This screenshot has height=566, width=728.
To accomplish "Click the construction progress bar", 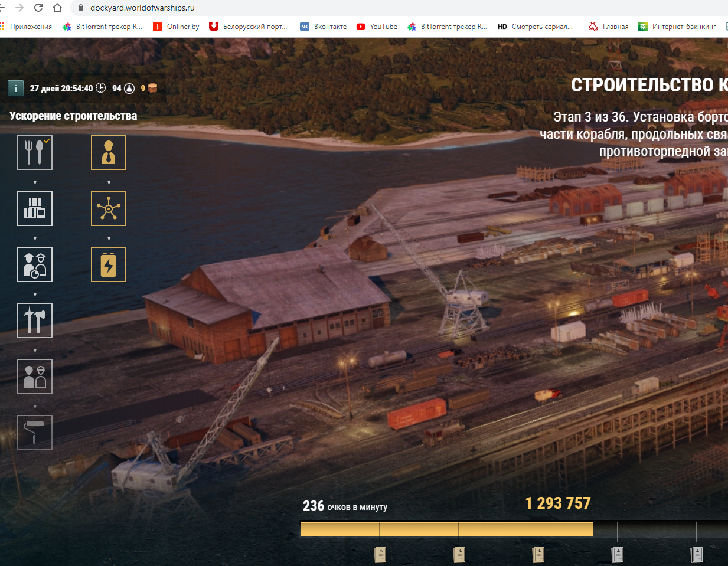I will (446, 529).
